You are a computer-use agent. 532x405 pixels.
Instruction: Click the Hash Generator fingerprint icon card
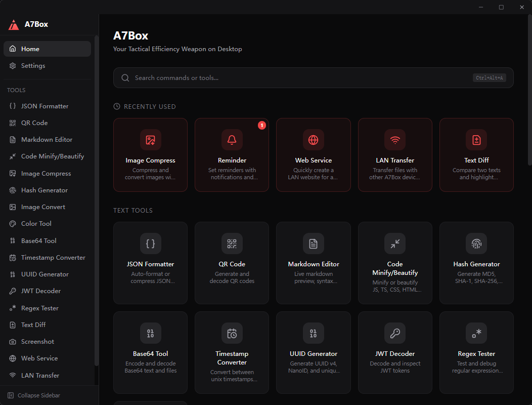click(476, 244)
